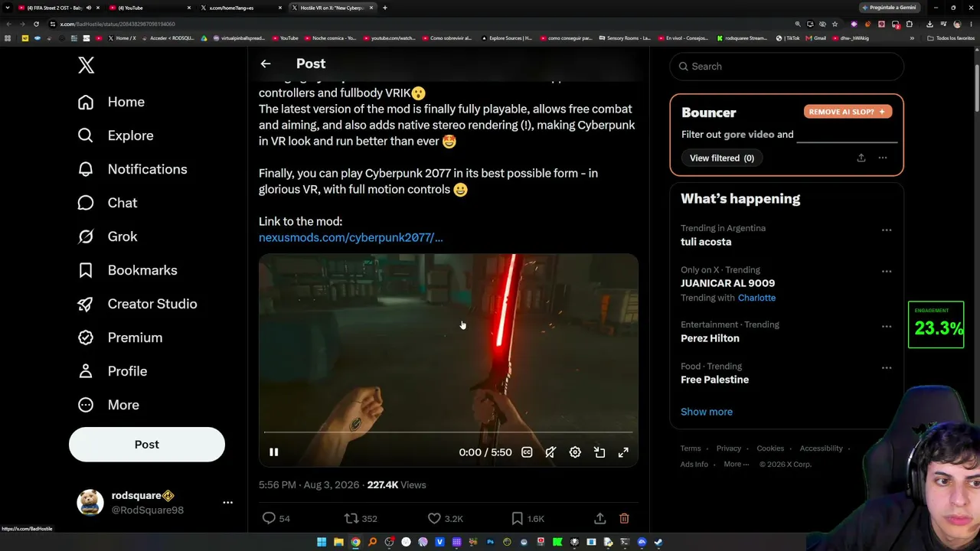Open Explore in the sidebar

pyautogui.click(x=116, y=135)
